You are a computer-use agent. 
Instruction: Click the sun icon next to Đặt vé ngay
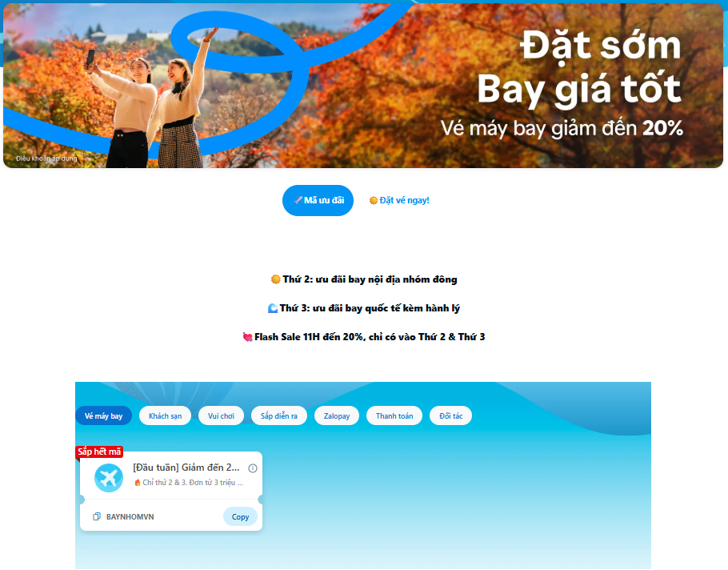pyautogui.click(x=374, y=200)
